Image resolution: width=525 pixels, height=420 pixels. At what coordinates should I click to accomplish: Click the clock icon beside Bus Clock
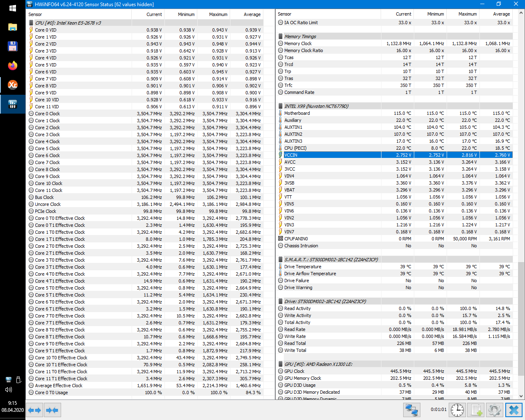31,197
